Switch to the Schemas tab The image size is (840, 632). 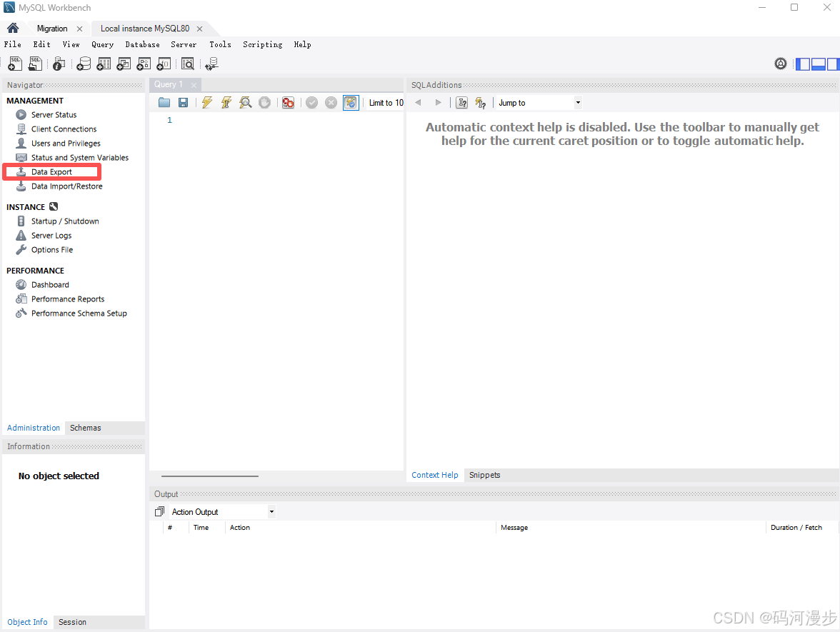point(85,427)
